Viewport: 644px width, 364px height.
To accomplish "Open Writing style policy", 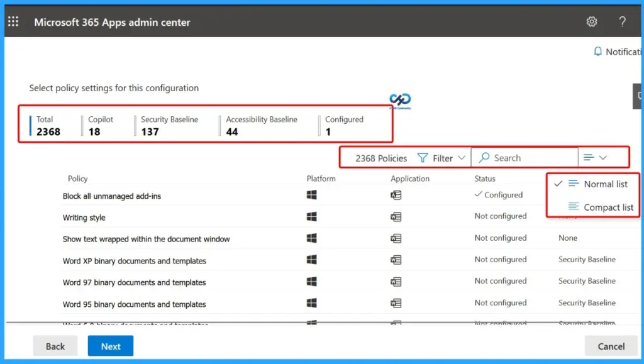I will point(84,218).
